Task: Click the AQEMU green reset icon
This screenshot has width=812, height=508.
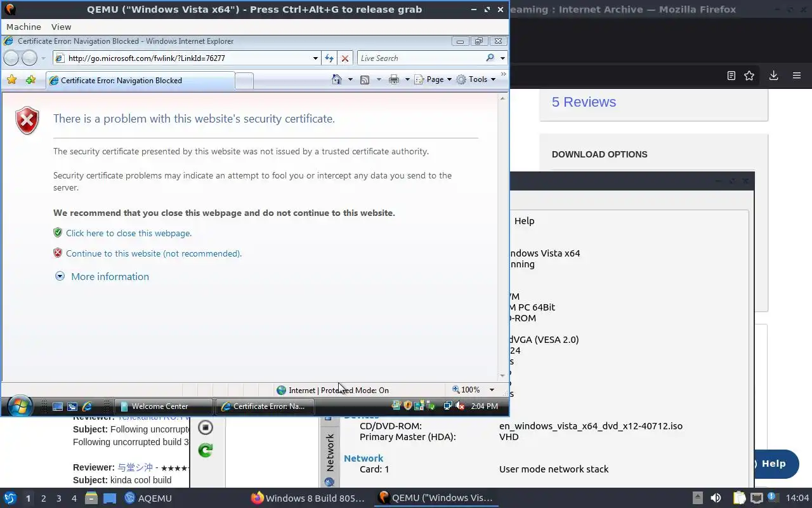Action: [206, 451]
